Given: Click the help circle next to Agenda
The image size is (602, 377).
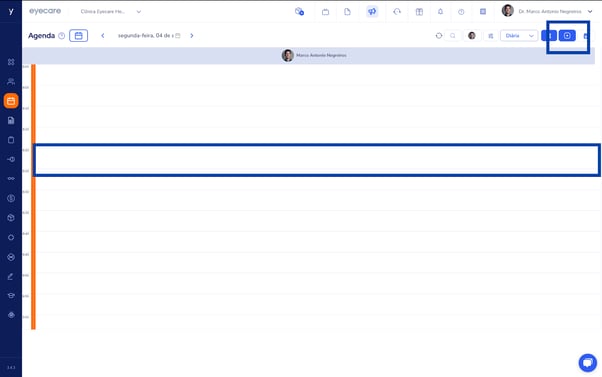Looking at the screenshot, I should [61, 36].
